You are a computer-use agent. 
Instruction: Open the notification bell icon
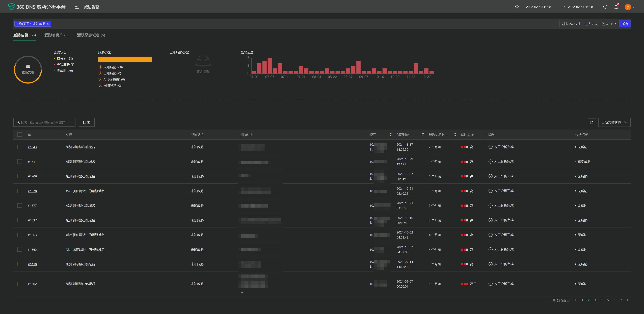click(616, 7)
